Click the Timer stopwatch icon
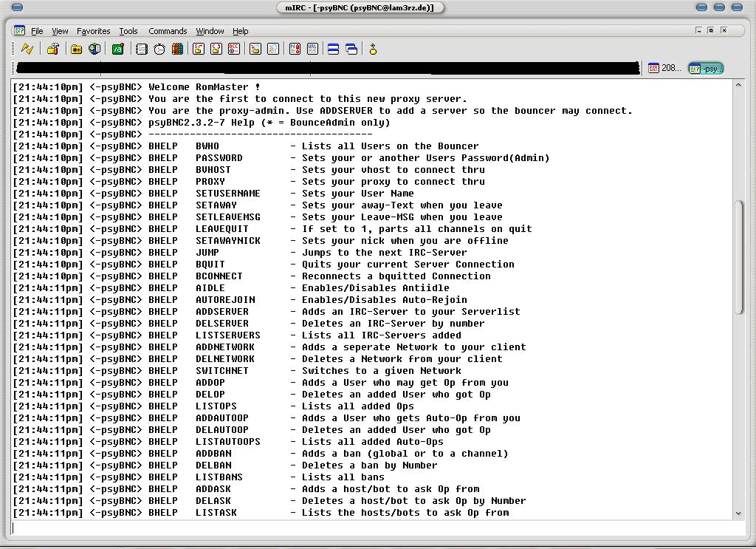Image resolution: width=756 pixels, height=549 pixels. 159,49
